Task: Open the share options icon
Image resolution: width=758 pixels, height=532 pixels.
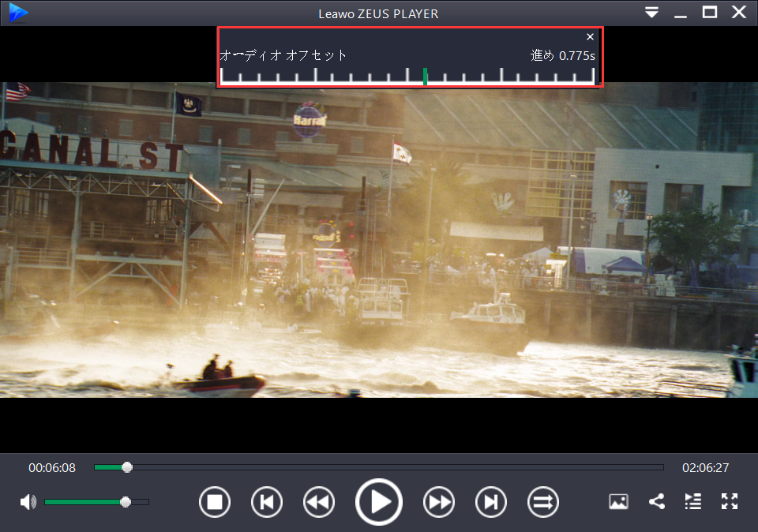Action: [656, 501]
